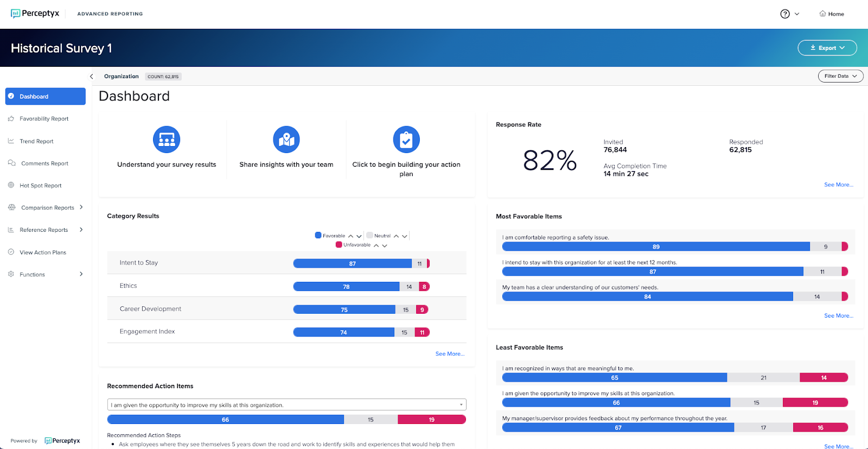Open See More in Response Rate card

(x=839, y=185)
